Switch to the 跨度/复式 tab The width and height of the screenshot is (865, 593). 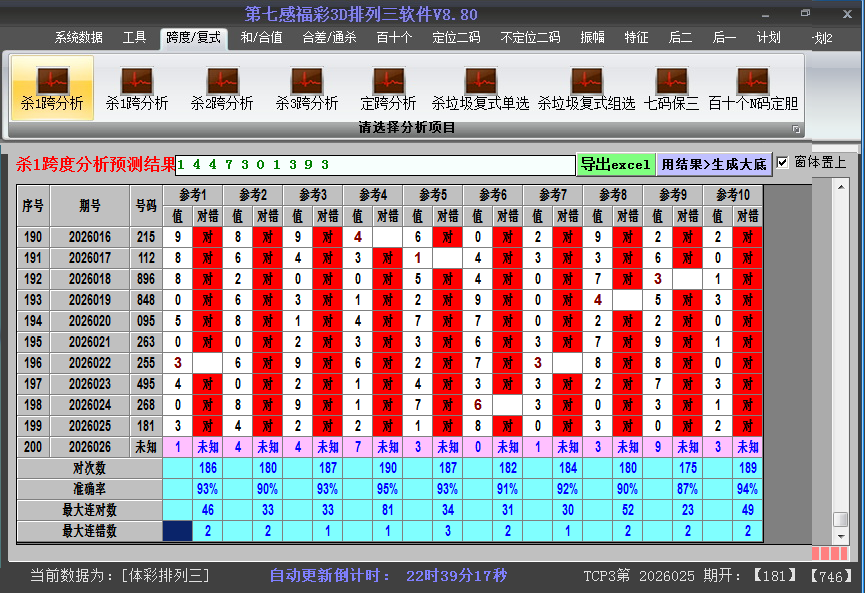[195, 37]
